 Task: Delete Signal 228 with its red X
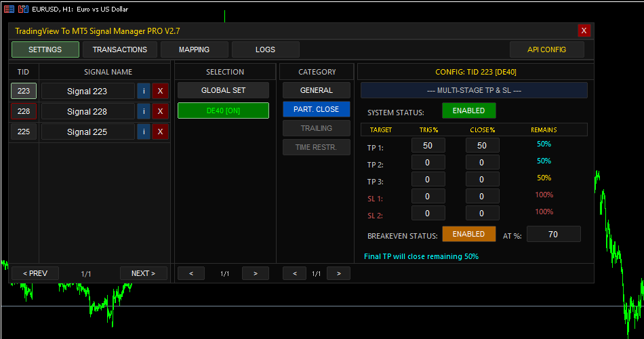tap(160, 111)
